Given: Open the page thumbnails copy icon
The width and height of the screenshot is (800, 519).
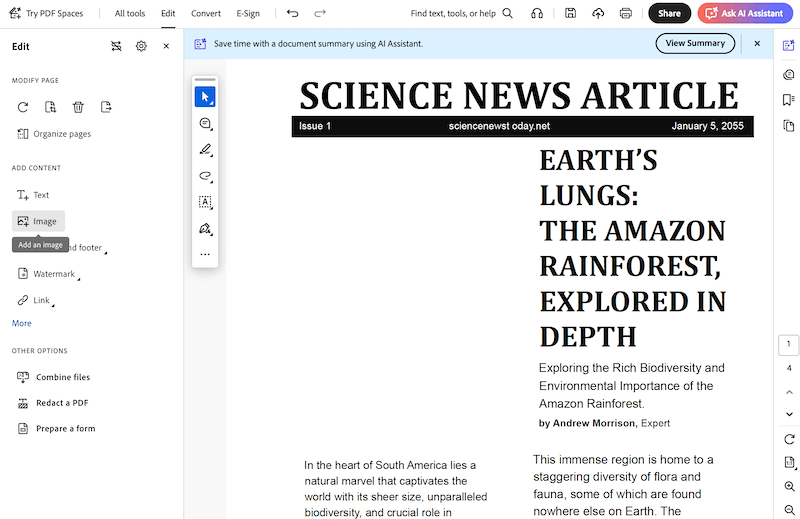Looking at the screenshot, I should [789, 125].
